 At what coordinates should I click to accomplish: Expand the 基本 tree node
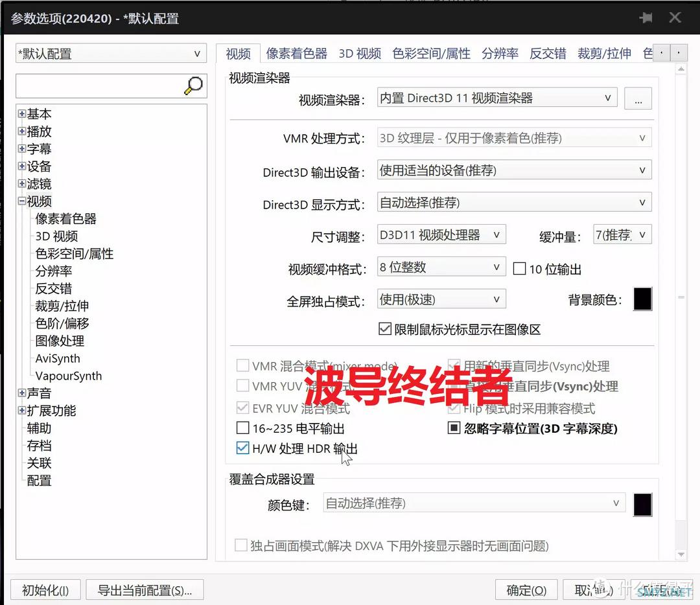coord(22,114)
